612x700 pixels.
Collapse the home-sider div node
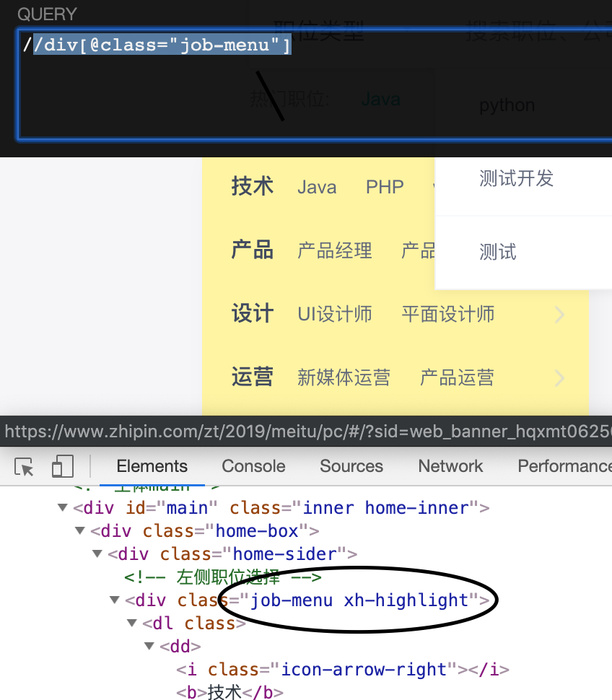tap(97, 554)
